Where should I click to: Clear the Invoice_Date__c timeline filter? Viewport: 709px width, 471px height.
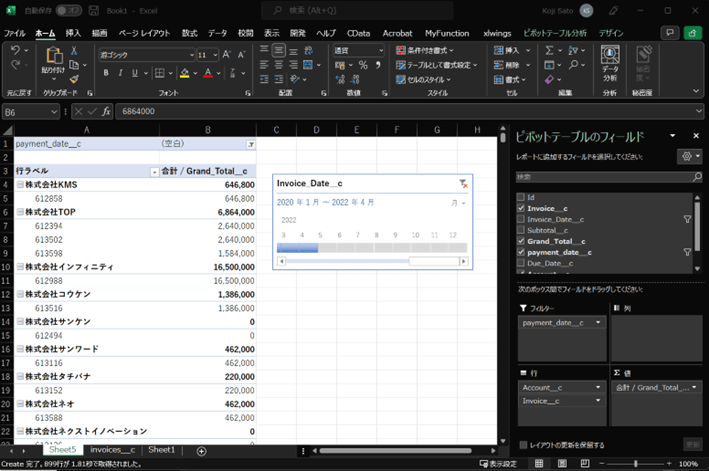462,184
